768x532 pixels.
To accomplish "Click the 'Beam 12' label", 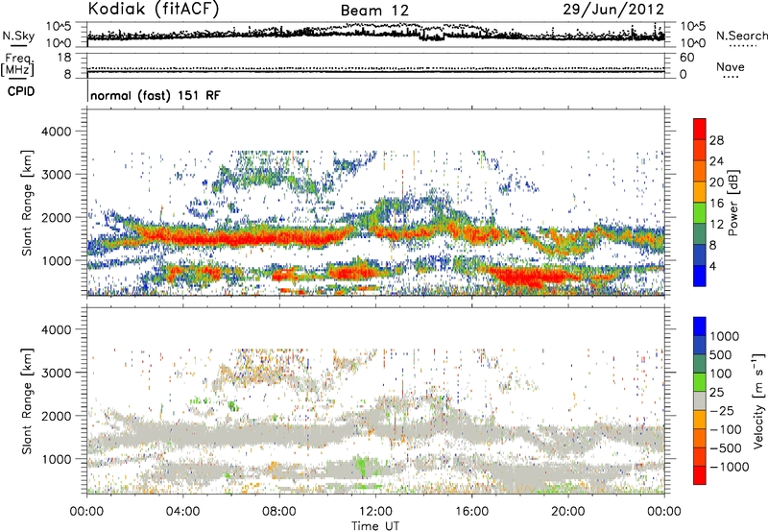I will 374,11.
